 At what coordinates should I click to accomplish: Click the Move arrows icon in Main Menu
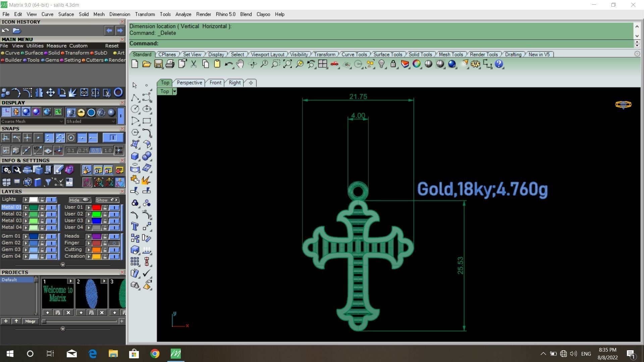pos(50,93)
